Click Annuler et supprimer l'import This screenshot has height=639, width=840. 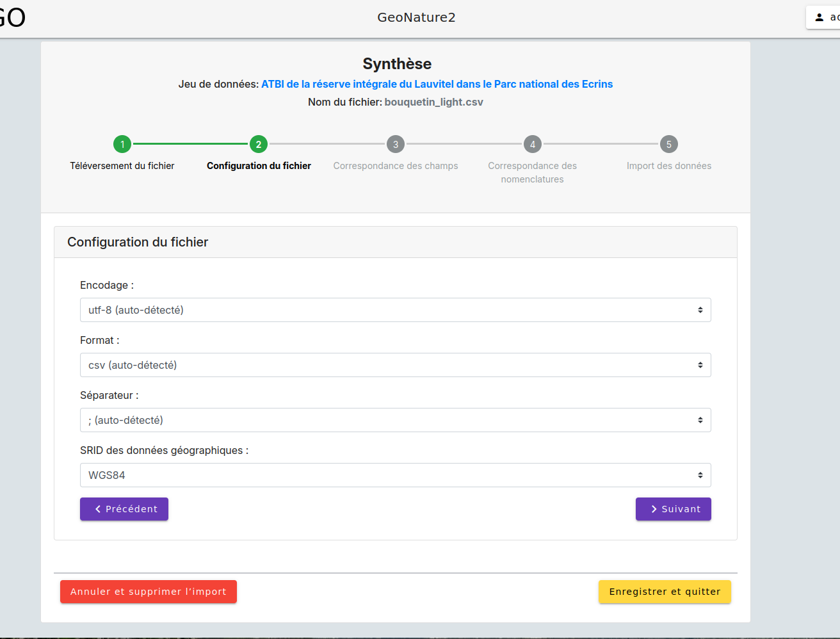click(x=149, y=592)
